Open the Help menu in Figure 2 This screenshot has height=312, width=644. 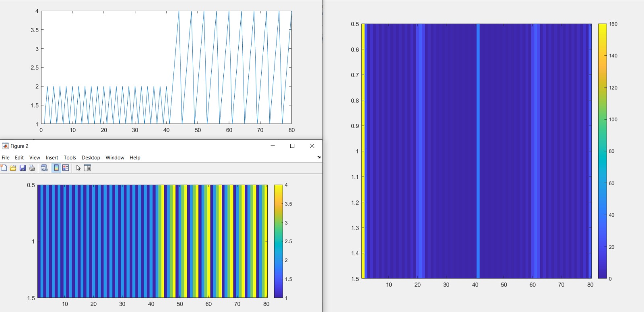coord(135,158)
